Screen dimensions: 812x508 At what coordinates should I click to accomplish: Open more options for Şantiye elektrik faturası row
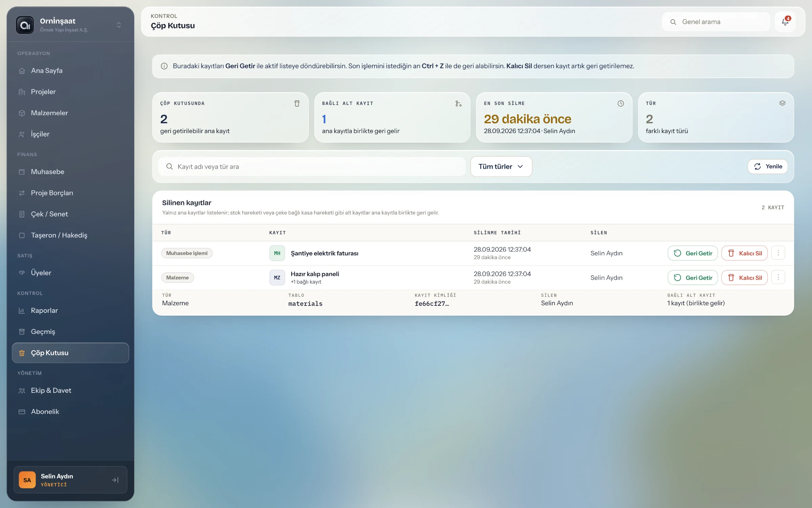pyautogui.click(x=778, y=253)
